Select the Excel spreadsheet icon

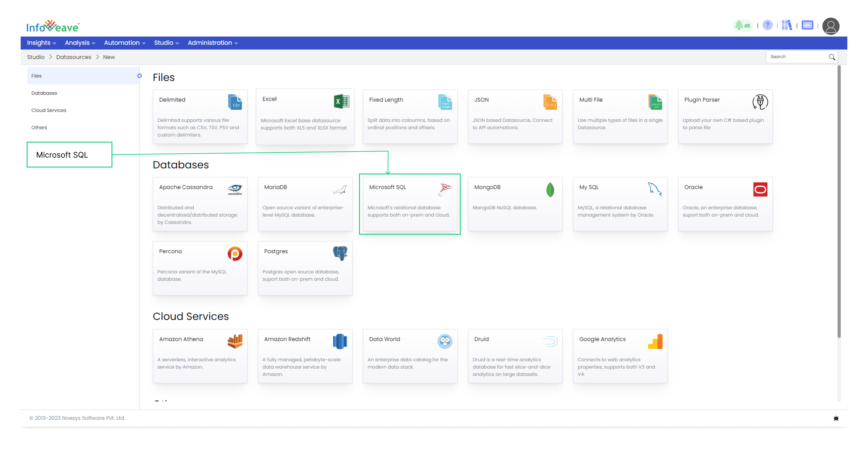[341, 101]
